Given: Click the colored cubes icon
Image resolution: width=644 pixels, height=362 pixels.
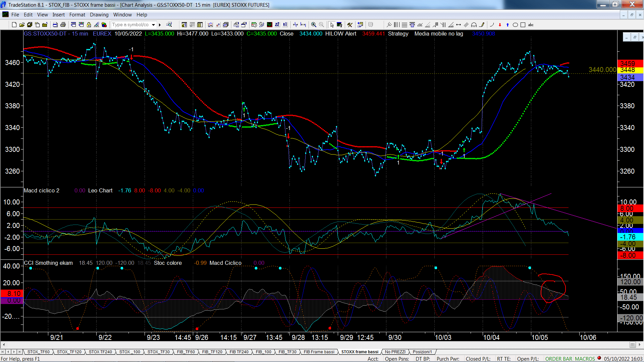Looking at the screenshot, I should (104, 25).
